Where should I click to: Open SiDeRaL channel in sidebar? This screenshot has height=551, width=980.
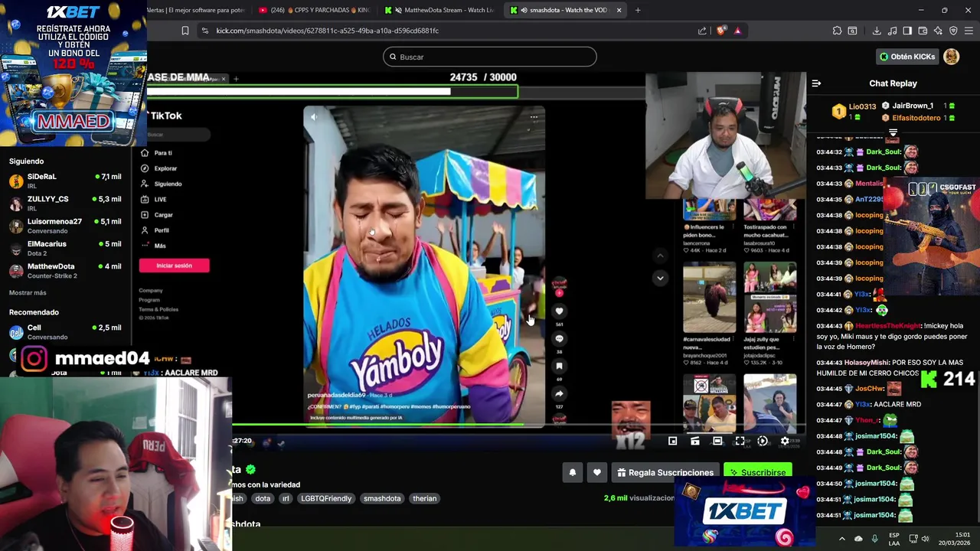(65, 181)
